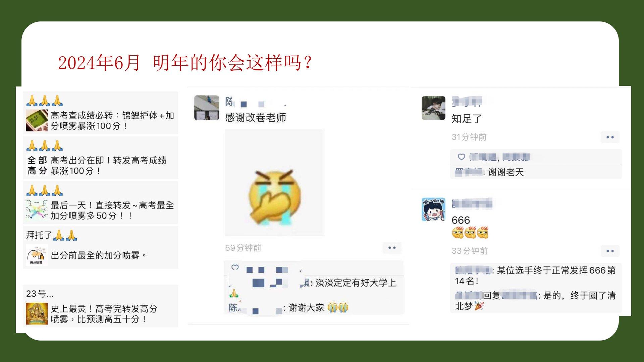
Task: Open the cartoon 加油 avatar of the 666 poster
Action: tap(433, 209)
